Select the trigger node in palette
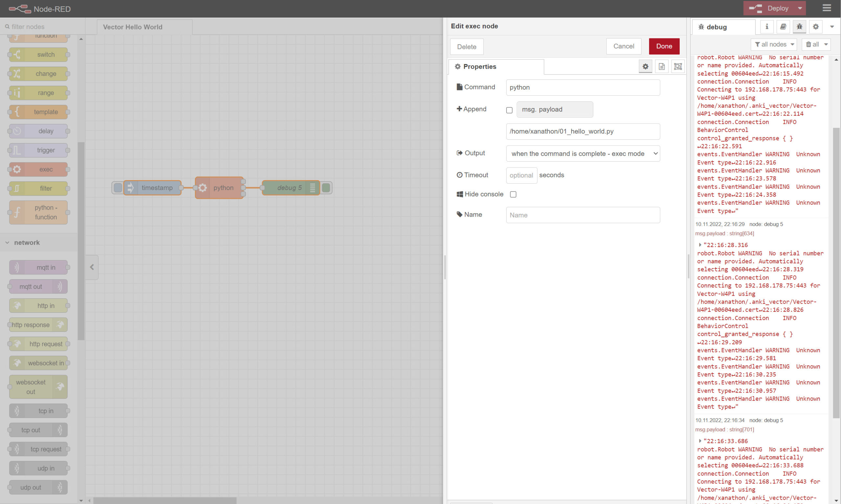841x504 pixels. (x=38, y=150)
